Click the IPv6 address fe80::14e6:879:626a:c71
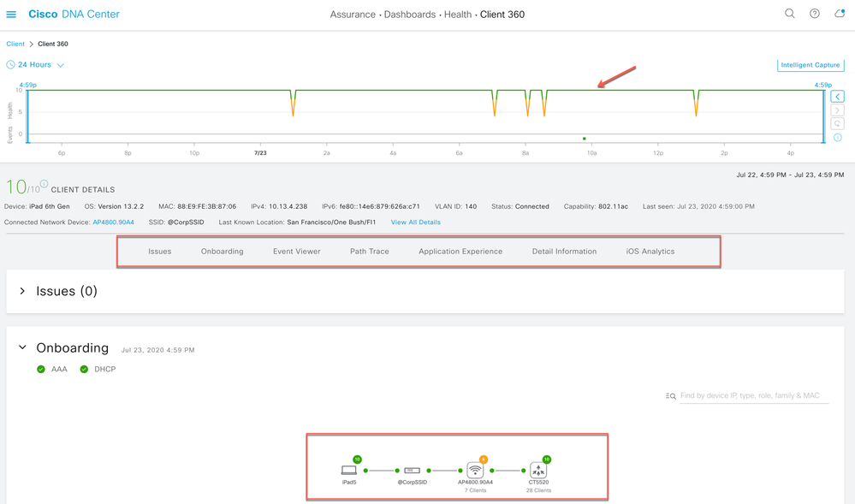 (379, 206)
